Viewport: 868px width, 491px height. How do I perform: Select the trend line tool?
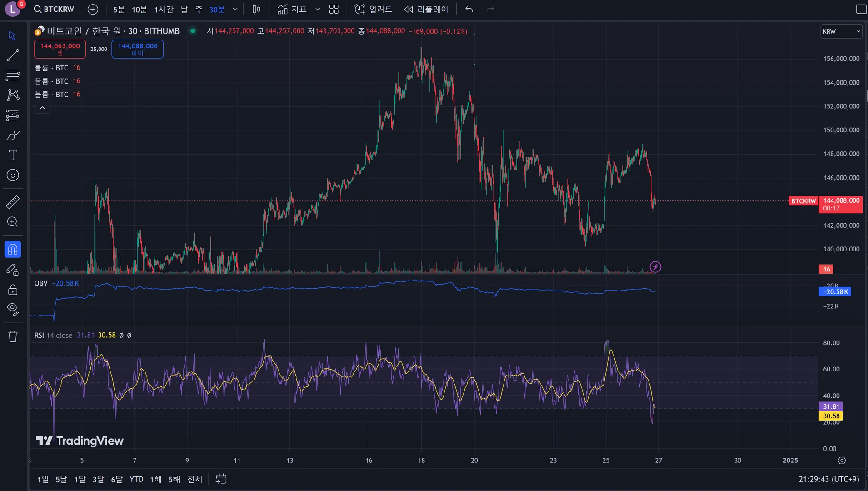(13, 55)
